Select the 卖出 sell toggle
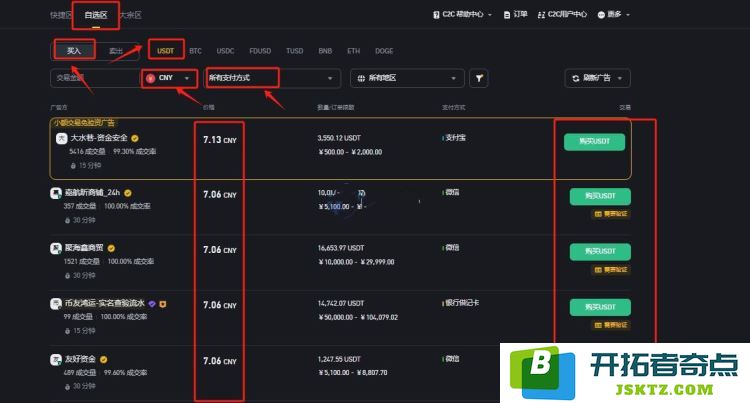Screen dimensions: 750x403 tap(116, 51)
